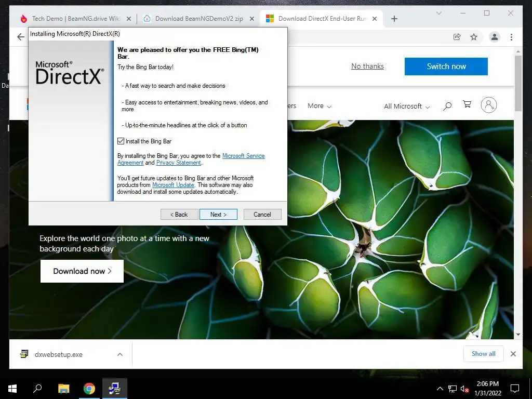Open Windows taskbar search
Image resolution: width=532 pixels, height=399 pixels.
tap(37, 389)
